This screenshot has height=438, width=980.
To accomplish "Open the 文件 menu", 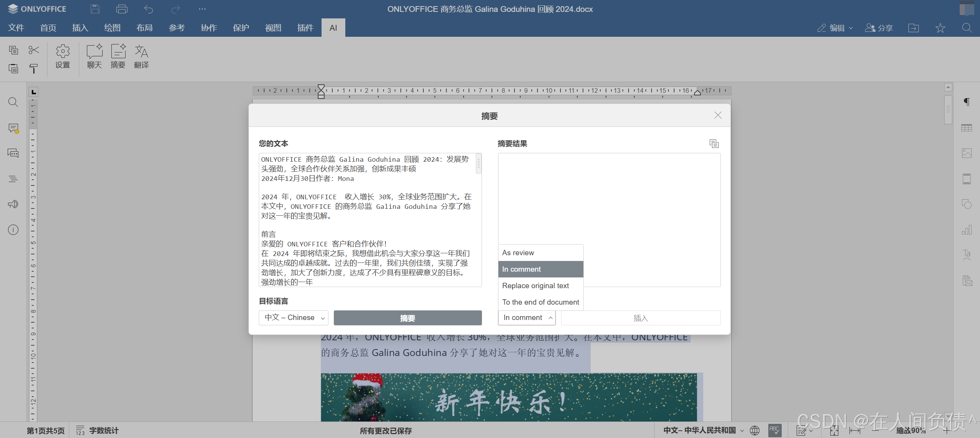I will pyautogui.click(x=16, y=28).
